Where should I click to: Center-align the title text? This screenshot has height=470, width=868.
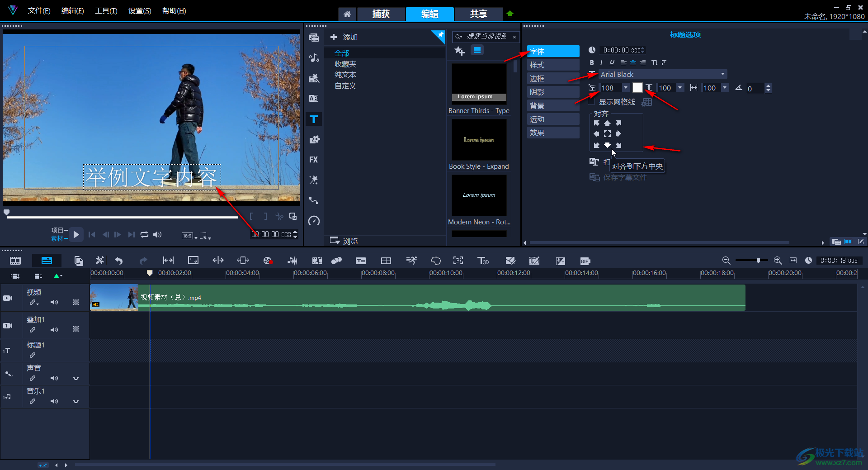(633, 62)
